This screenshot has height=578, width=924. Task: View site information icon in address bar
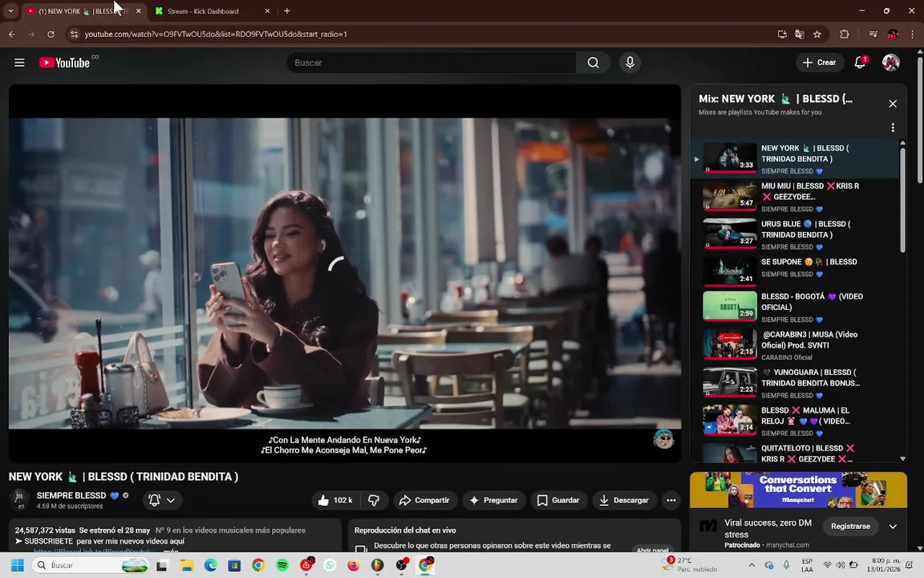click(75, 35)
